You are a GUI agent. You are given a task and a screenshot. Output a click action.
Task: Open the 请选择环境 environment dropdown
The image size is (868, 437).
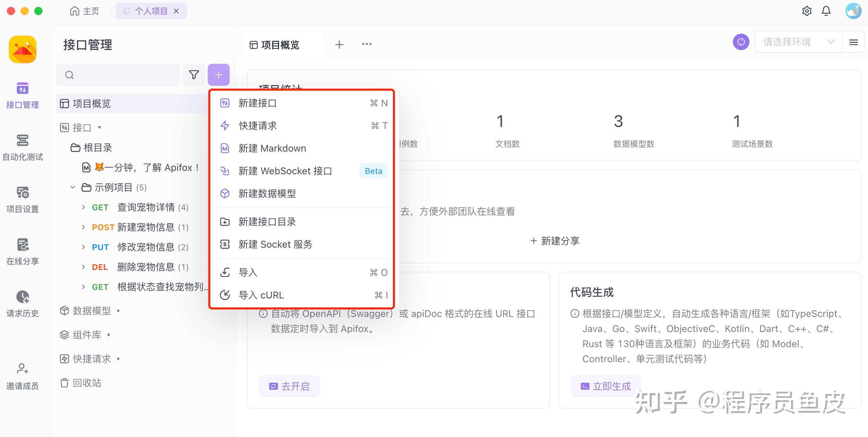(x=799, y=42)
